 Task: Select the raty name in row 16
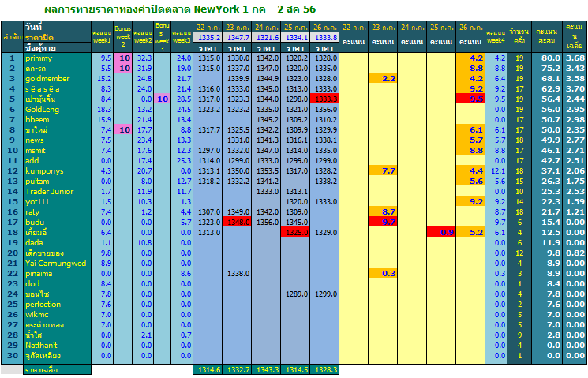coord(32,211)
